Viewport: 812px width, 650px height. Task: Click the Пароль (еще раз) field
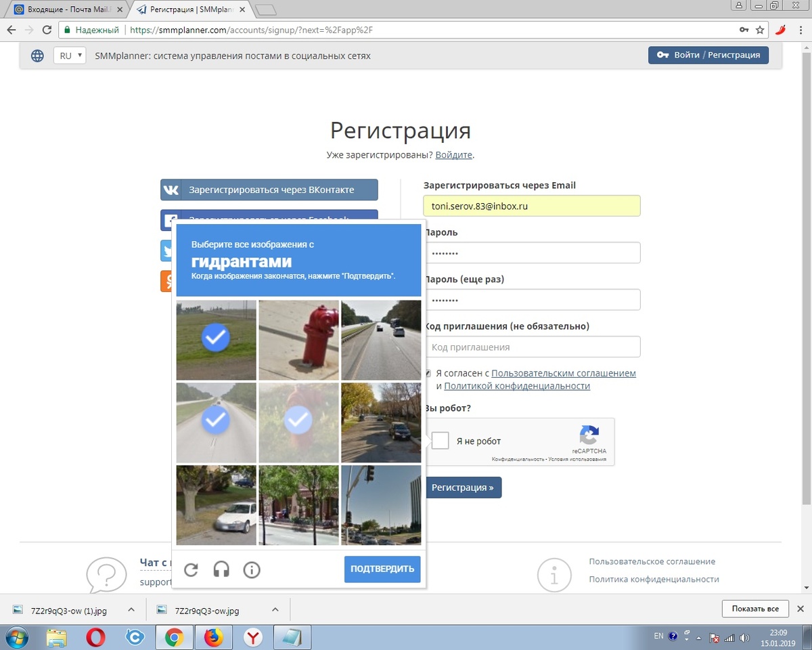pyautogui.click(x=532, y=300)
